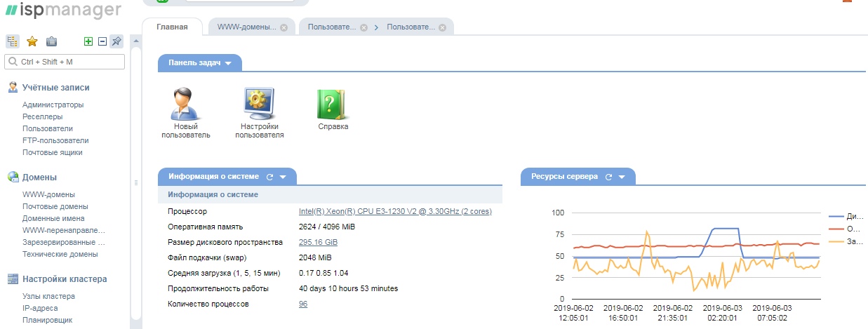Open the Справка help book icon
This screenshot has width=868, height=329.
coord(333,110)
